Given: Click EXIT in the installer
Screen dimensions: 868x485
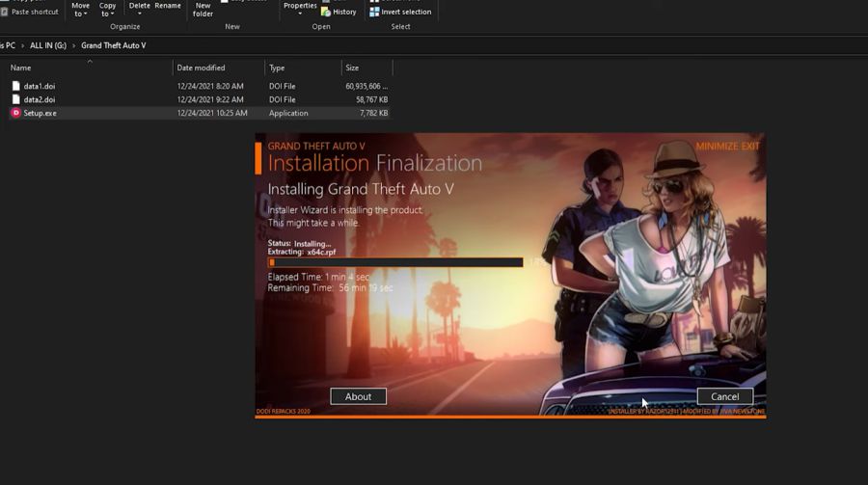Looking at the screenshot, I should 750,147.
